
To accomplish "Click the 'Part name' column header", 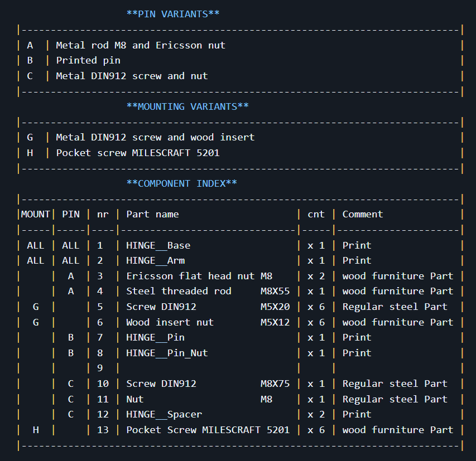I will point(152,214).
